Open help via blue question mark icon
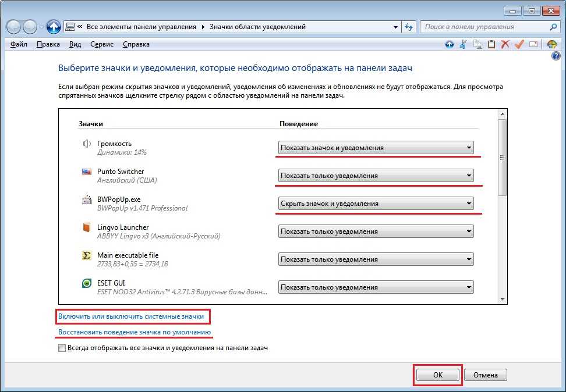The width and height of the screenshot is (566, 392). 556,56
